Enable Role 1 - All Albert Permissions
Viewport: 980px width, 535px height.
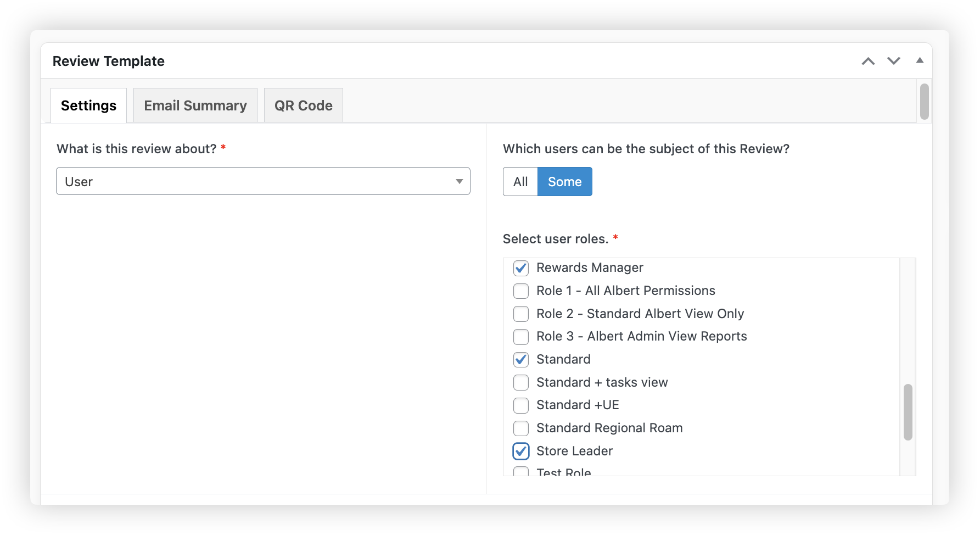[521, 291]
